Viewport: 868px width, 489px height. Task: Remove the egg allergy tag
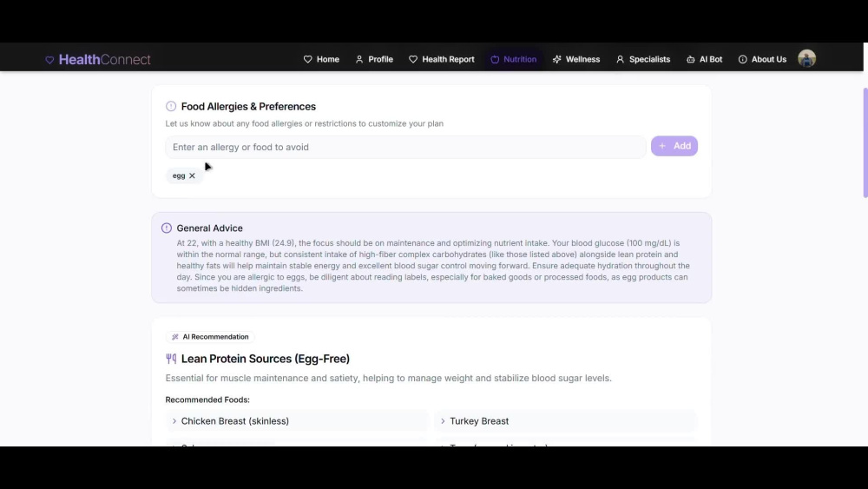[192, 175]
